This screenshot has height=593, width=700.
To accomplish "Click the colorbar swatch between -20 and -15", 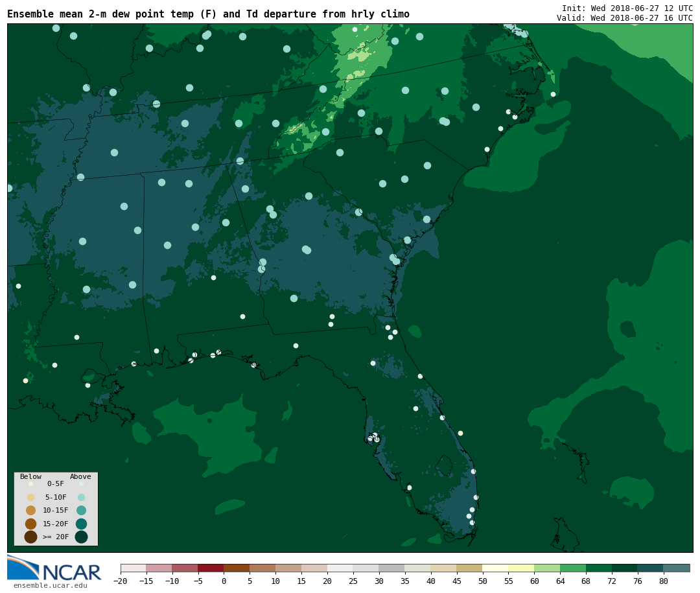I will [x=134, y=568].
